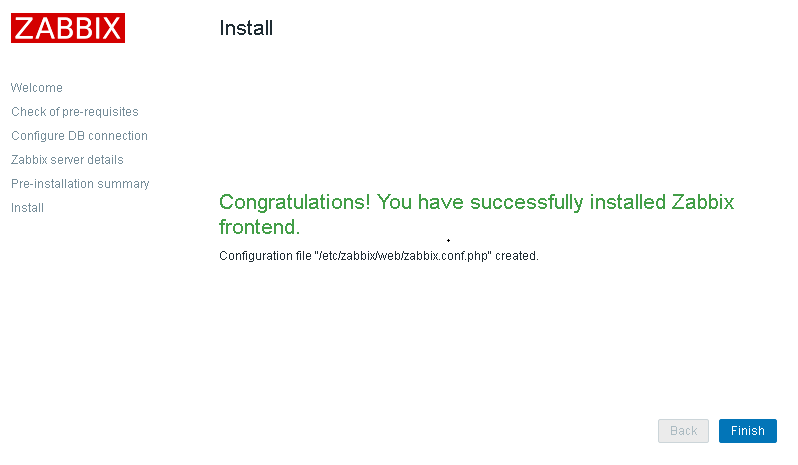This screenshot has width=798, height=465.
Task: Click the Install page heading at top
Action: point(246,28)
